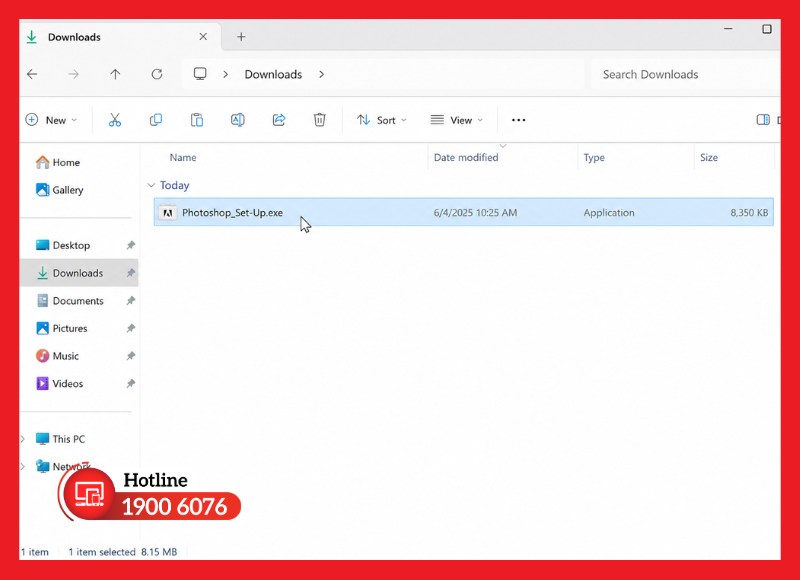Sort by Date modified column header

tap(466, 158)
